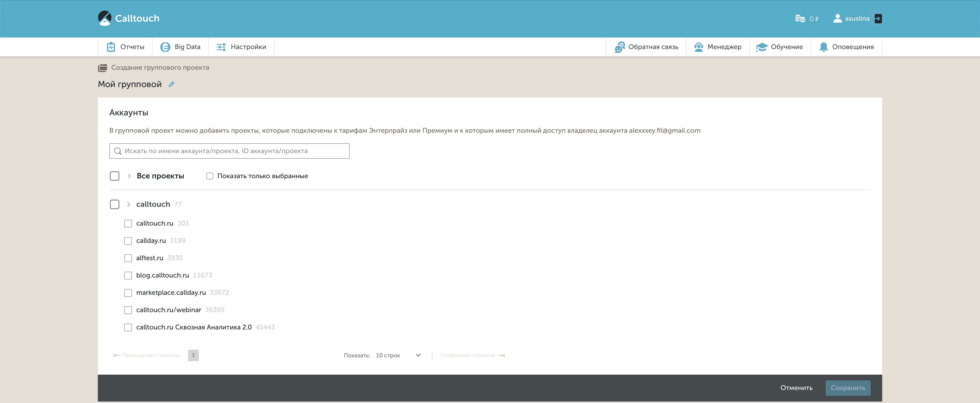Click page number 1

pyautogui.click(x=193, y=355)
